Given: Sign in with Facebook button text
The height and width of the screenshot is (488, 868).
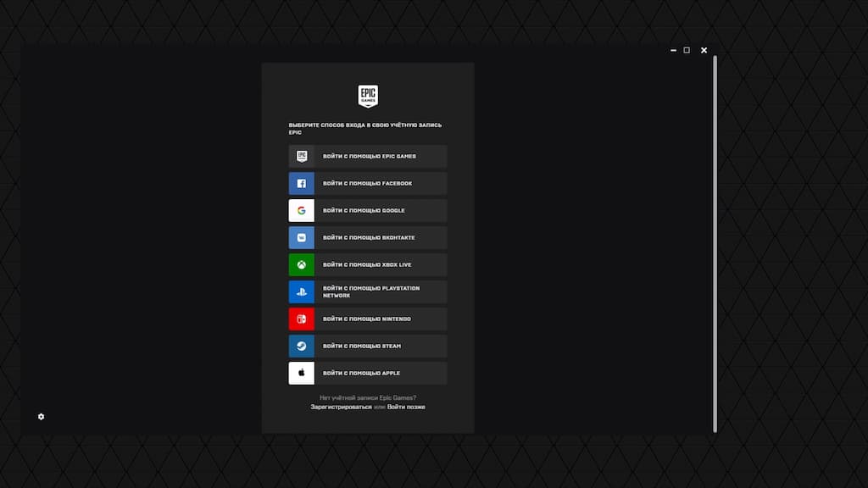Looking at the screenshot, I should pyautogui.click(x=368, y=184).
